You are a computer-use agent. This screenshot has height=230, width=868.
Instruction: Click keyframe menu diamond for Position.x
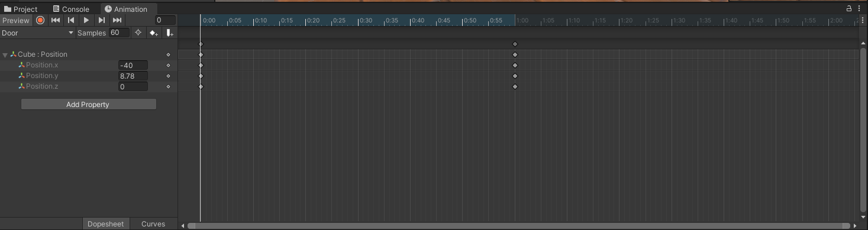[169, 65]
